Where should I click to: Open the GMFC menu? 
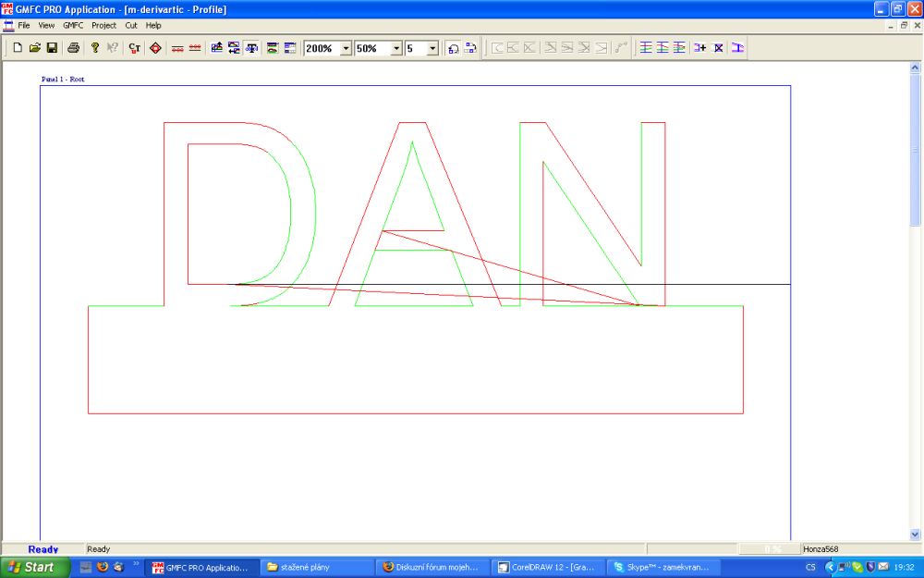click(73, 25)
